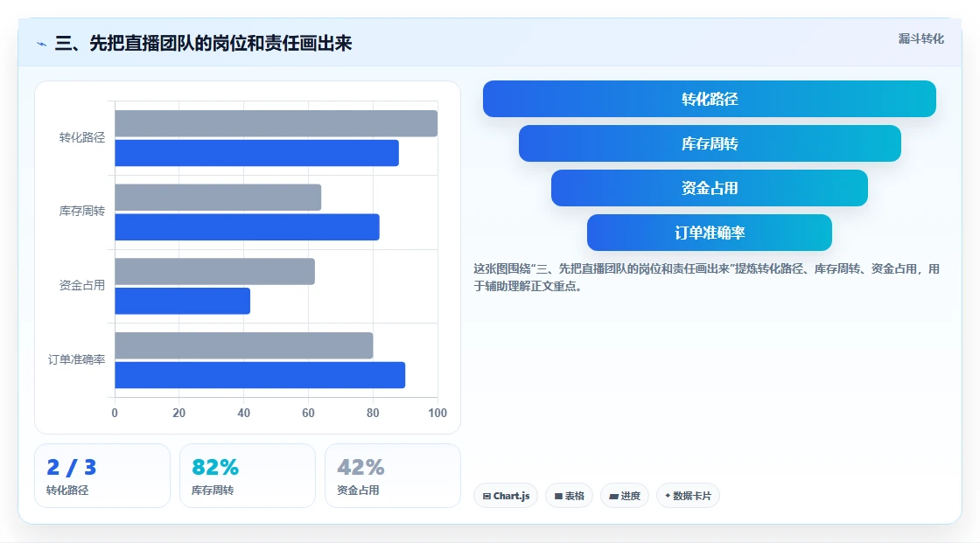Click the 进度 chip
Image resolution: width=980 pixels, height=543 pixels.
625,496
